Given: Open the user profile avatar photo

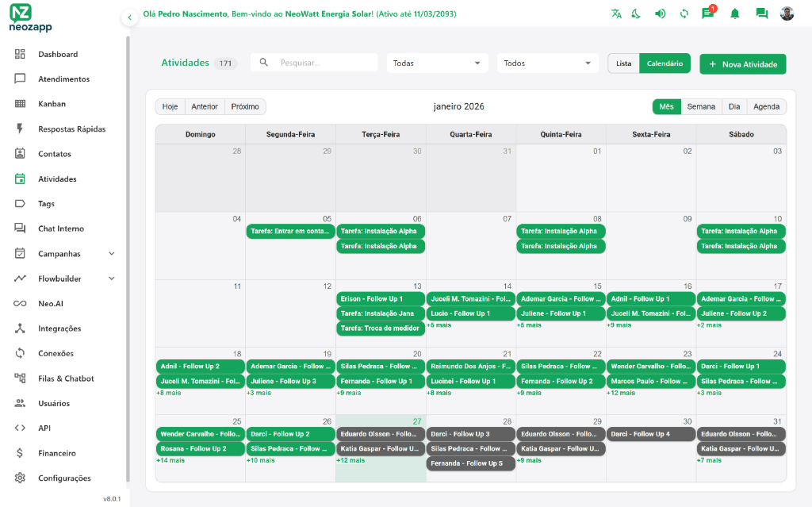Looking at the screenshot, I should coord(786,13).
